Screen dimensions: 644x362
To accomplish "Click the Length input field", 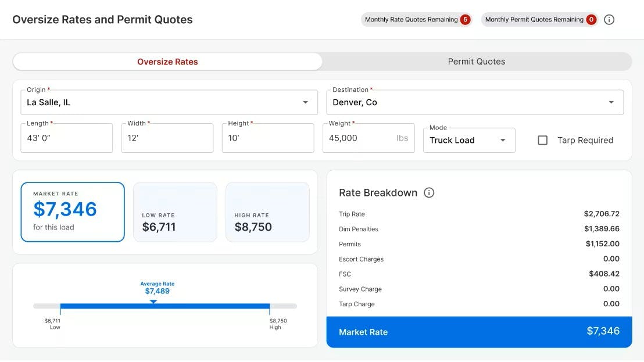I will (x=66, y=138).
